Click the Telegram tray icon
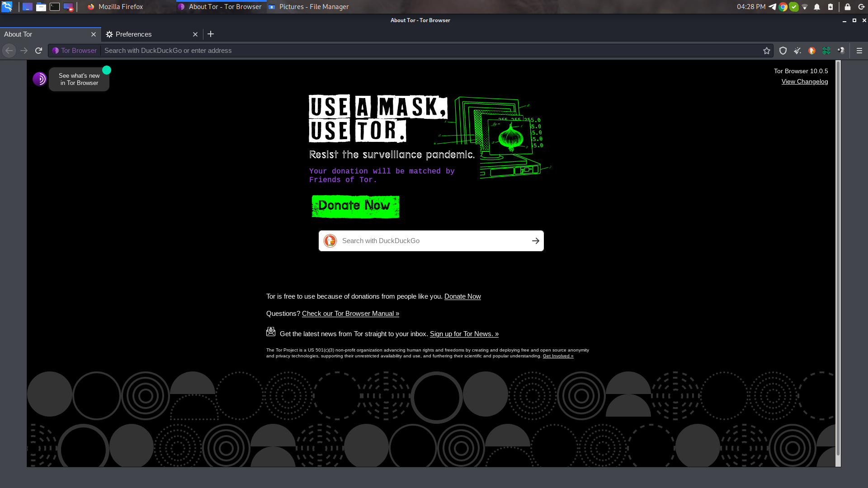 [773, 7]
